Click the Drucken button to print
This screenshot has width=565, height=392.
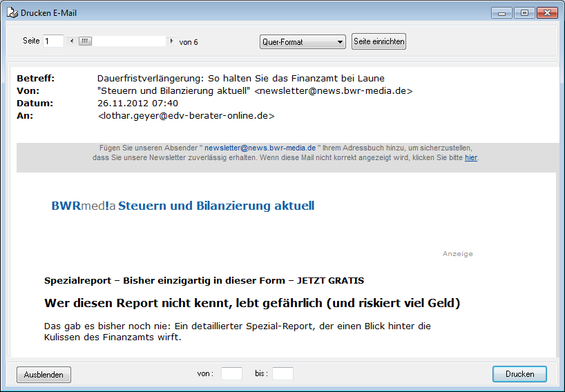click(519, 374)
